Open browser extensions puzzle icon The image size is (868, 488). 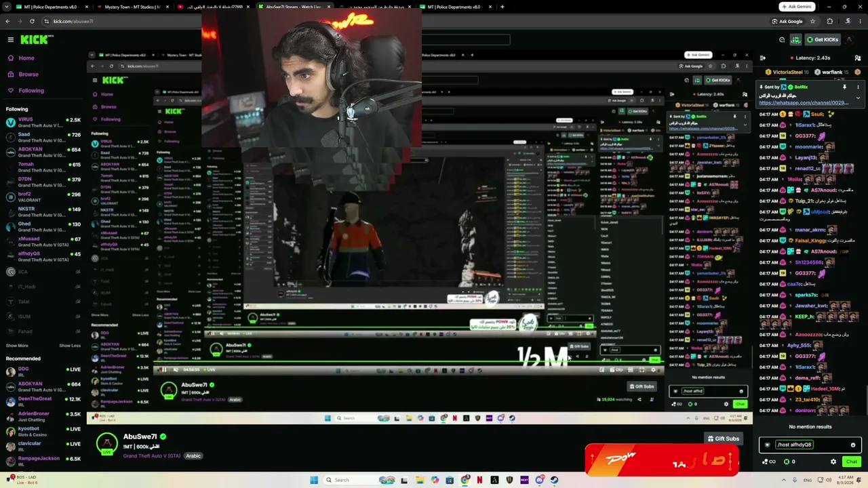point(829,21)
